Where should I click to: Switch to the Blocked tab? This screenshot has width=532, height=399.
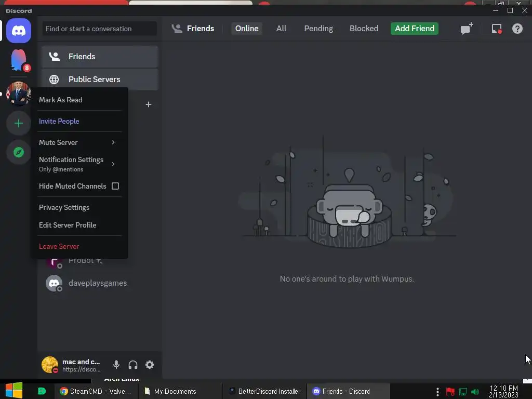[x=364, y=29]
